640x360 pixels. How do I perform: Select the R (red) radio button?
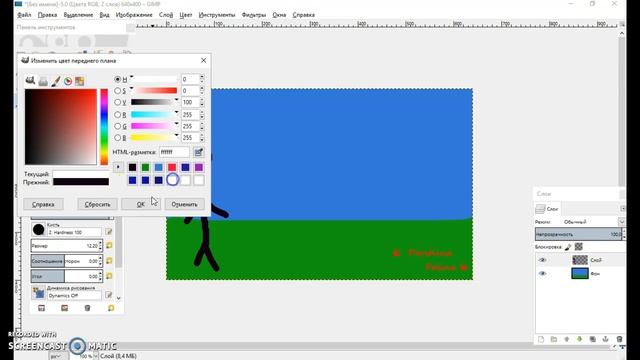pos(118,115)
